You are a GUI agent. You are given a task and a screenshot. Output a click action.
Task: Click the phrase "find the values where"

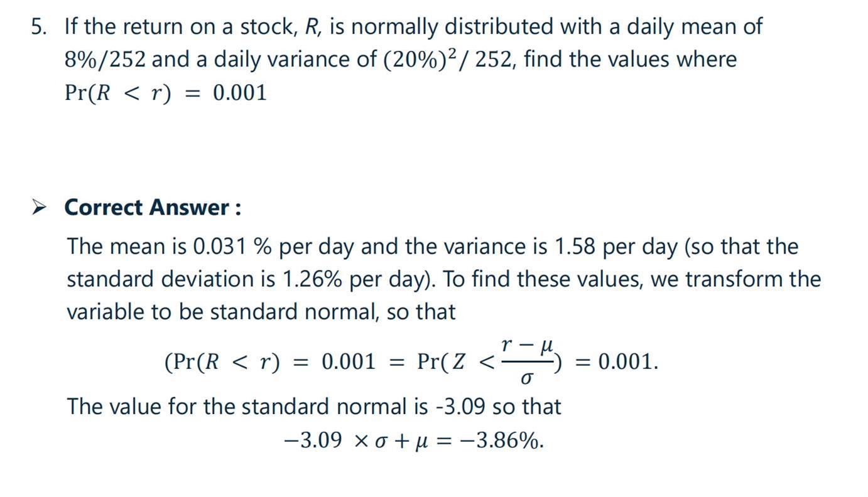tap(630, 59)
